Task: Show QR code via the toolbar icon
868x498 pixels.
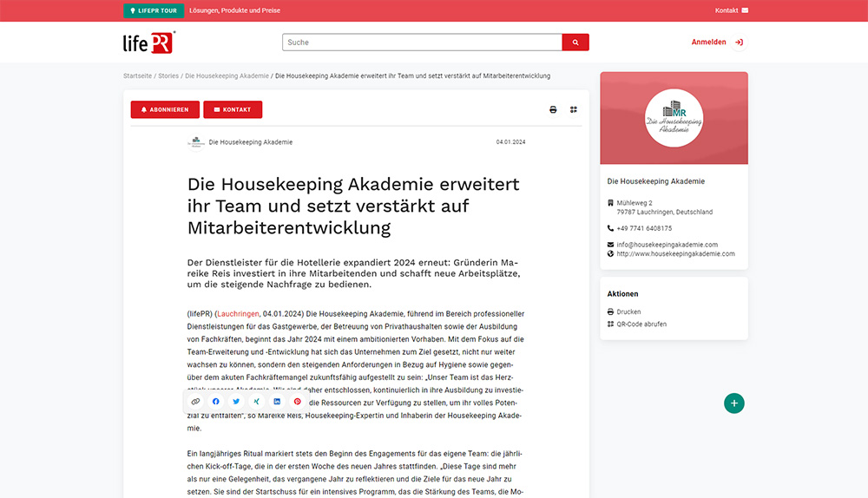Action: 574,109
